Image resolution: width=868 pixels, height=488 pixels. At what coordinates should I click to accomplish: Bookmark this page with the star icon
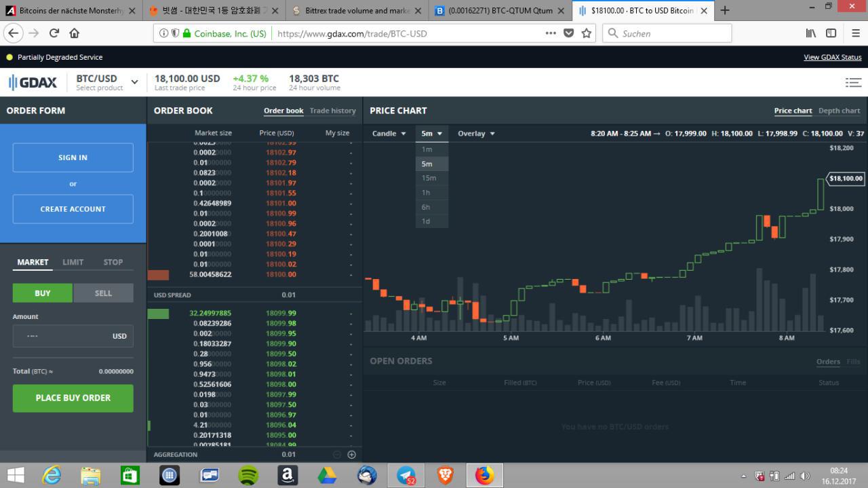click(587, 33)
